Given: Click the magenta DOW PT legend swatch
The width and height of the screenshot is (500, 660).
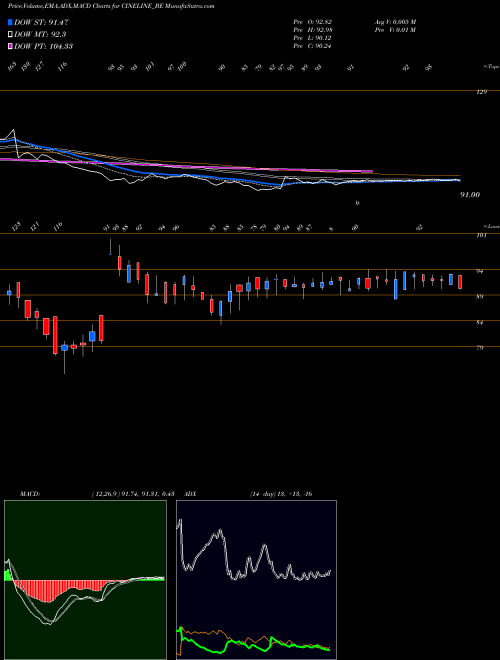Looking at the screenshot, I should pyautogui.click(x=10, y=46).
